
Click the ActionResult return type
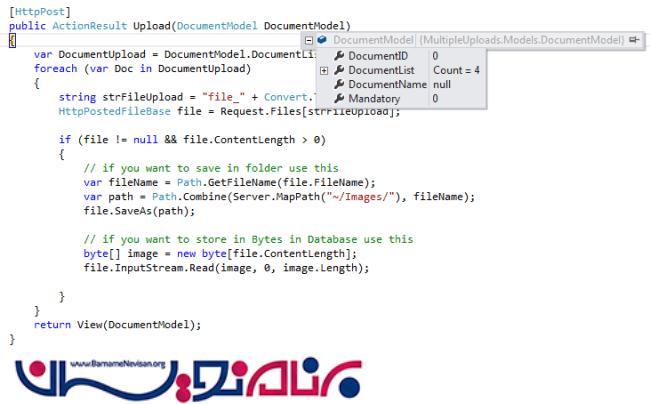click(90, 26)
